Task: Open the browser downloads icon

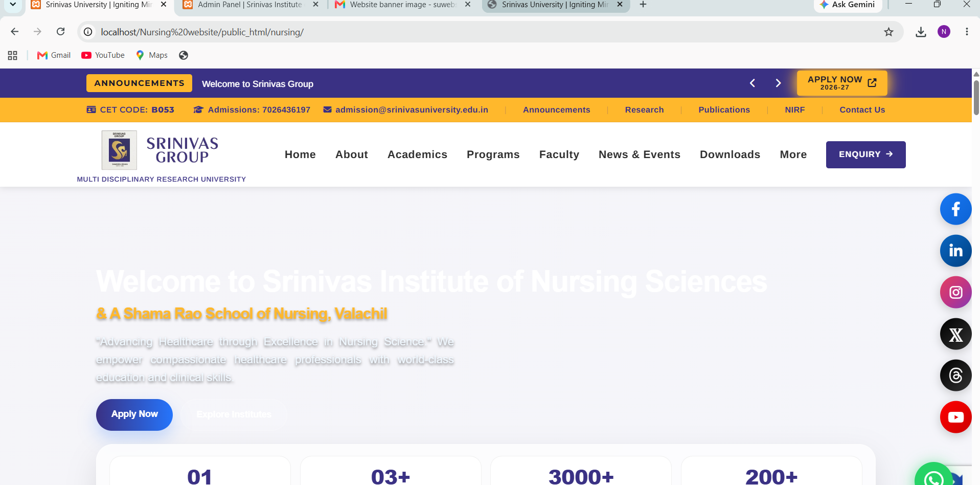Action: coord(921,32)
